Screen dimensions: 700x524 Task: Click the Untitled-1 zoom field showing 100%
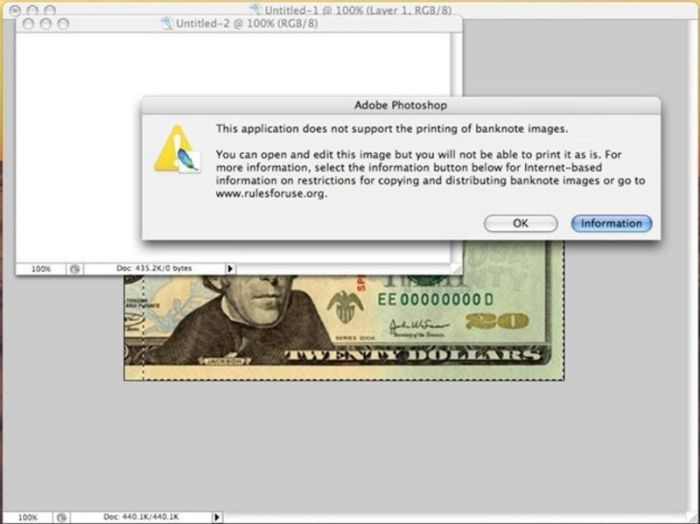28,517
